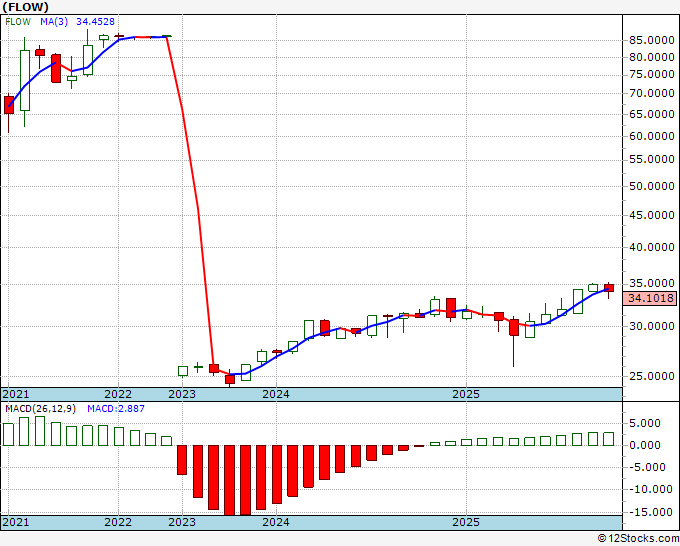Viewport: 680px width, 546px height.
Task: Click 2023 on the price chart timeline
Action: point(182,394)
